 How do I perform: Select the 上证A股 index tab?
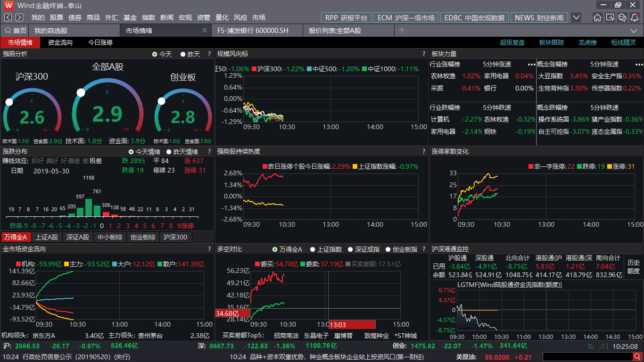[x=47, y=237]
